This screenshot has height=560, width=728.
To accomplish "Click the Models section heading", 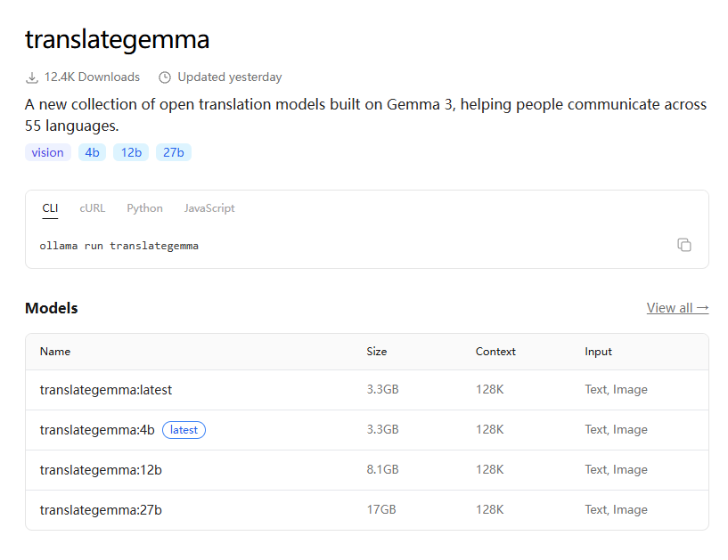I will pyautogui.click(x=52, y=308).
